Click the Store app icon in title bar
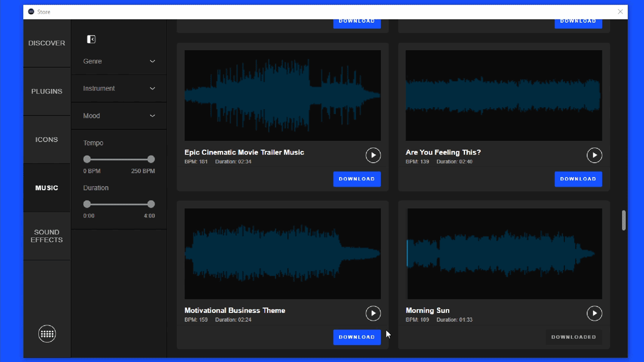This screenshot has height=362, width=644. tap(31, 12)
